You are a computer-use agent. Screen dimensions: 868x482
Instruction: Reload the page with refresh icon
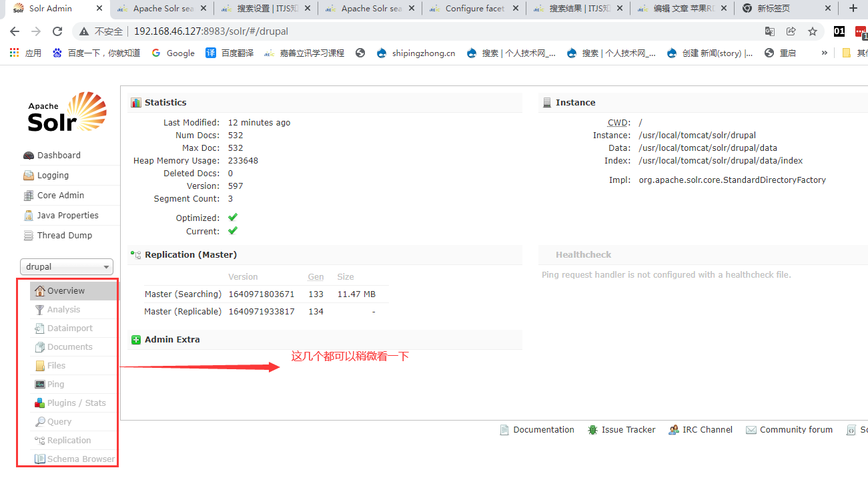57,31
